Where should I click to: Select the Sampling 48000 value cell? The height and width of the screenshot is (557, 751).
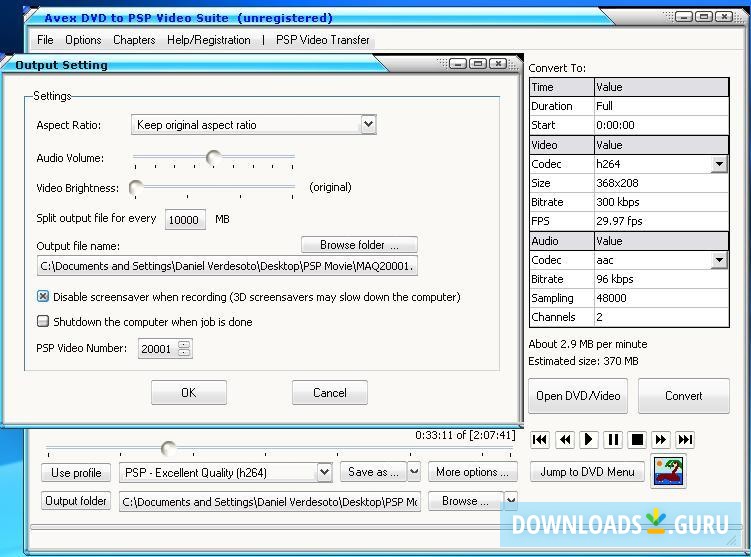(x=661, y=298)
